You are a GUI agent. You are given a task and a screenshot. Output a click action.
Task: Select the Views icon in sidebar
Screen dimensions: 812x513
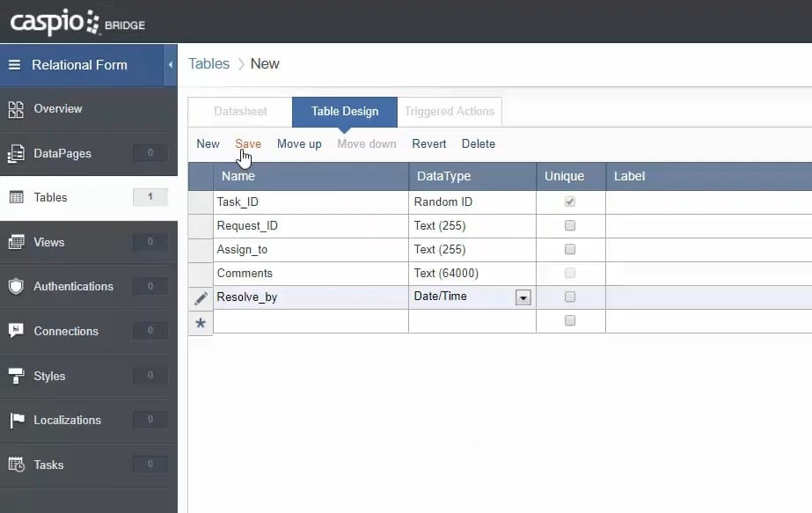(x=16, y=242)
